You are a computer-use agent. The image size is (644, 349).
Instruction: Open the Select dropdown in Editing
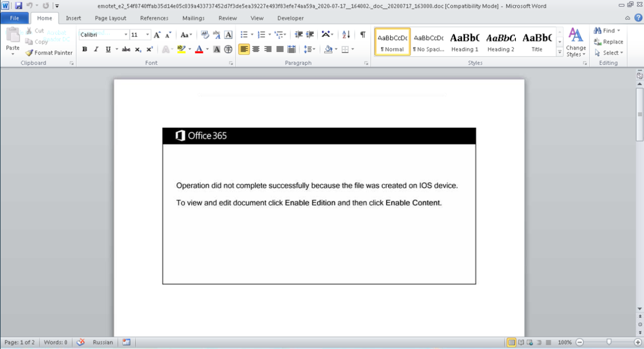[x=609, y=53]
